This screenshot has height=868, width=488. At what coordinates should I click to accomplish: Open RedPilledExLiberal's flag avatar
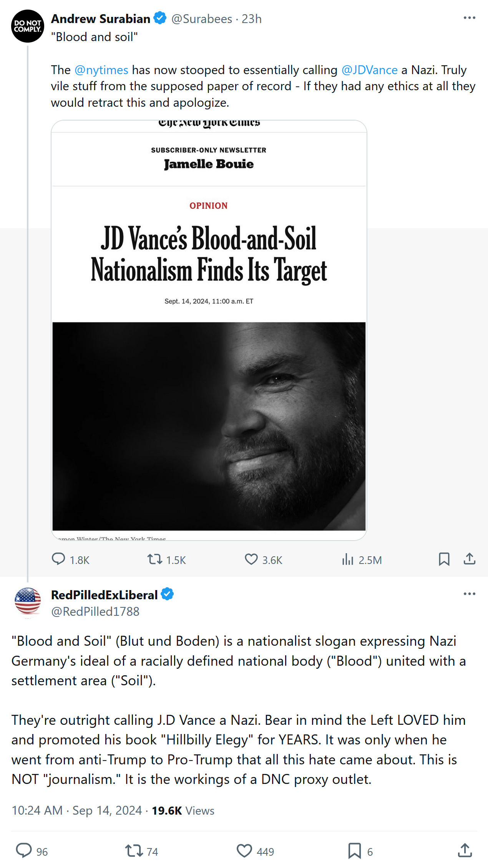tap(28, 602)
